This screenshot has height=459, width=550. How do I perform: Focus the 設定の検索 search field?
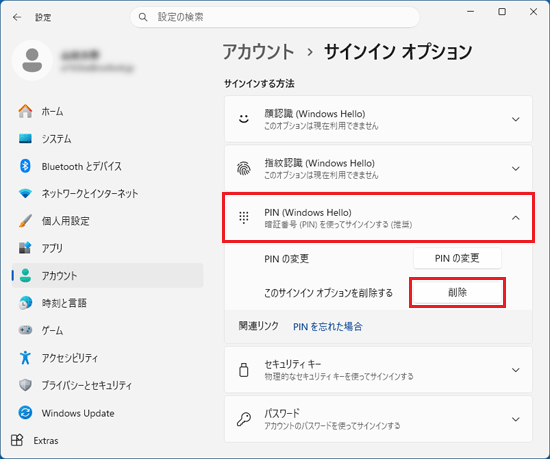coord(275,17)
